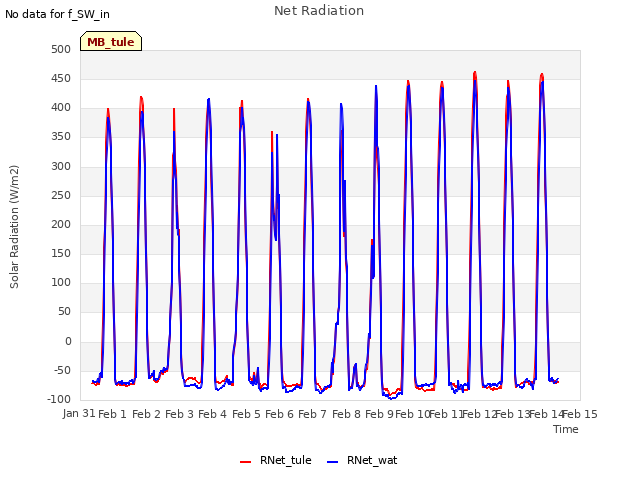Click the Feb 2 x-axis label
640x480 pixels.
pyautogui.click(x=146, y=414)
